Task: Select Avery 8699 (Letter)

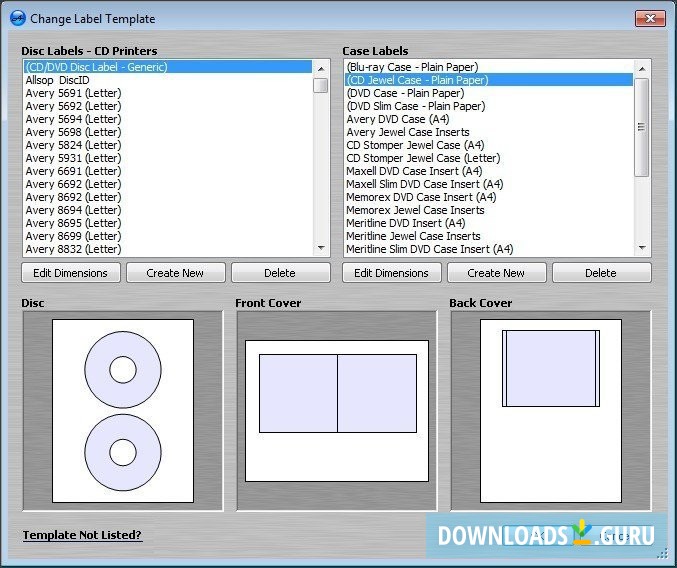Action: [x=168, y=236]
